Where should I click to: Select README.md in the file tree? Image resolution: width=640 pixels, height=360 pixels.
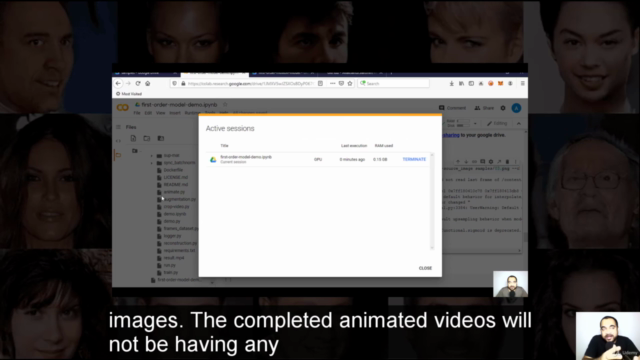point(176,184)
